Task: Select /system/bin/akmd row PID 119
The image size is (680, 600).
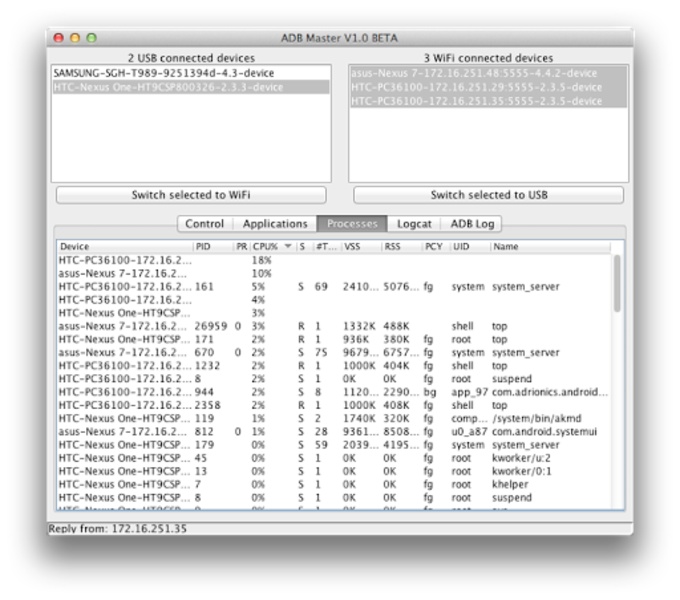Action: pos(334,418)
